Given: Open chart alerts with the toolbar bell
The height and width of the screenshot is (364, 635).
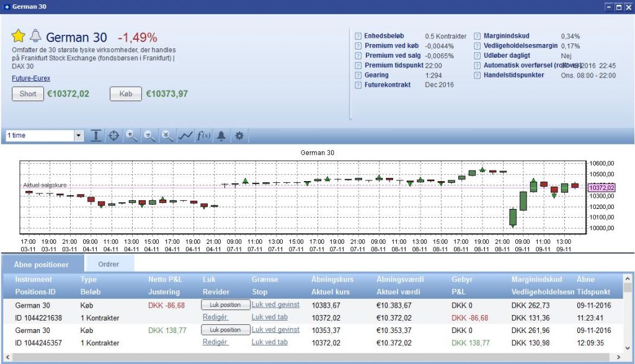Looking at the screenshot, I should [x=221, y=136].
